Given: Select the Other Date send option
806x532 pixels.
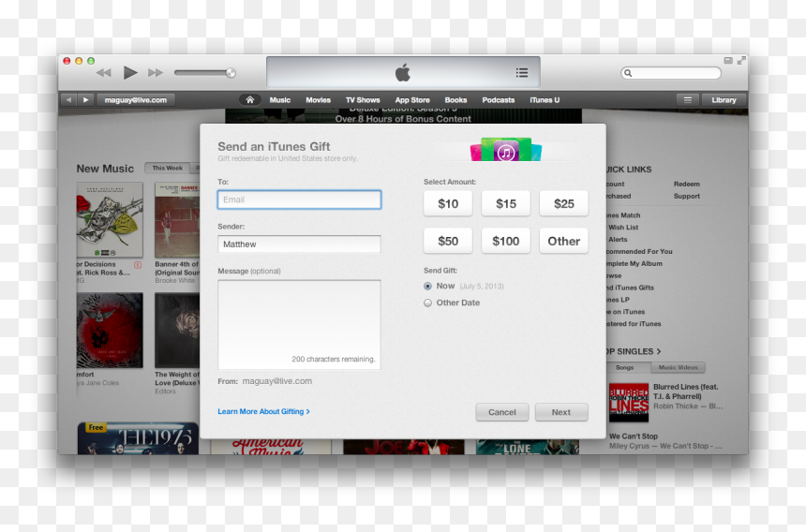Looking at the screenshot, I should pyautogui.click(x=427, y=303).
